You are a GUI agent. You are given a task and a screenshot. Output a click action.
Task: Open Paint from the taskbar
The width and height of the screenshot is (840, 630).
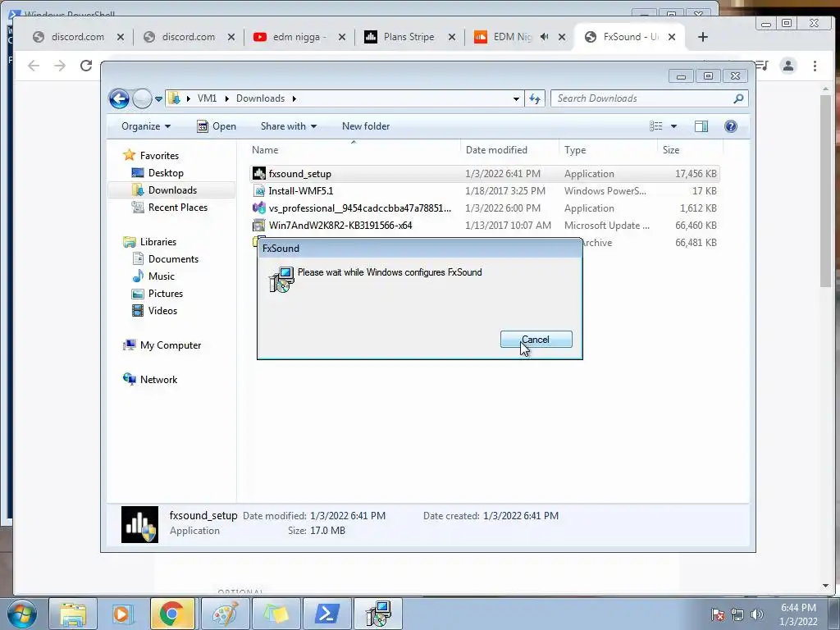click(x=225, y=614)
